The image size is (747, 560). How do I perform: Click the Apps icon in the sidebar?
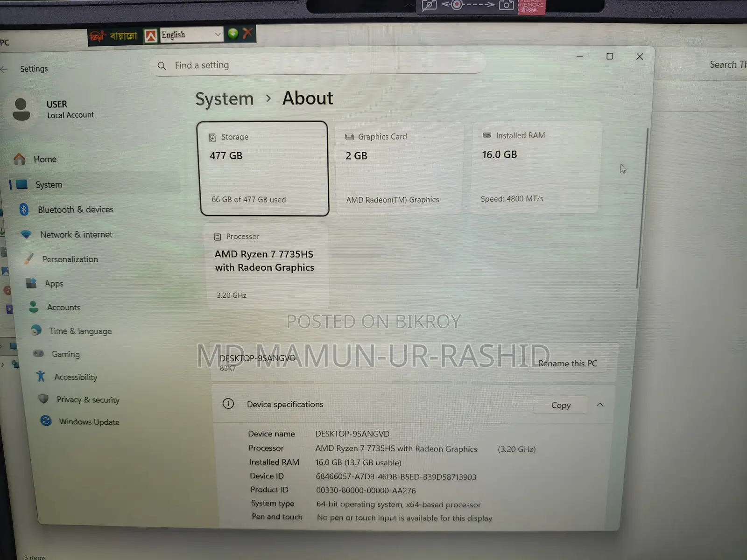pos(31,283)
